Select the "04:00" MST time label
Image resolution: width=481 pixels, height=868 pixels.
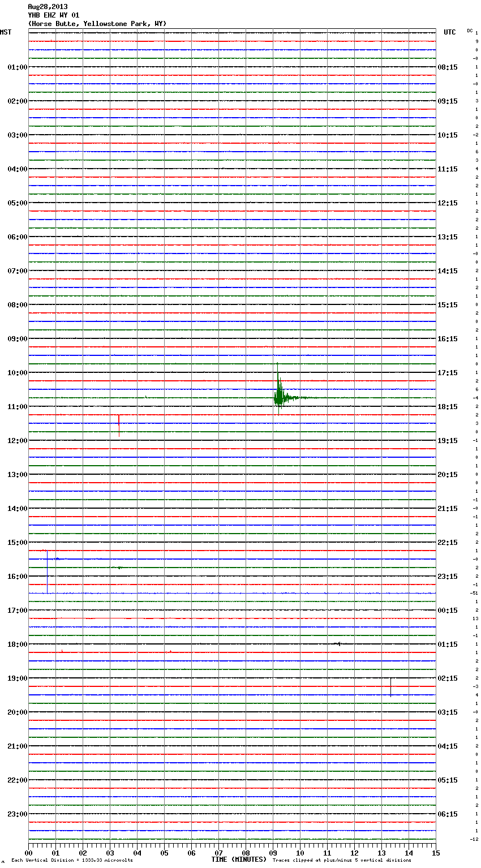(18, 169)
